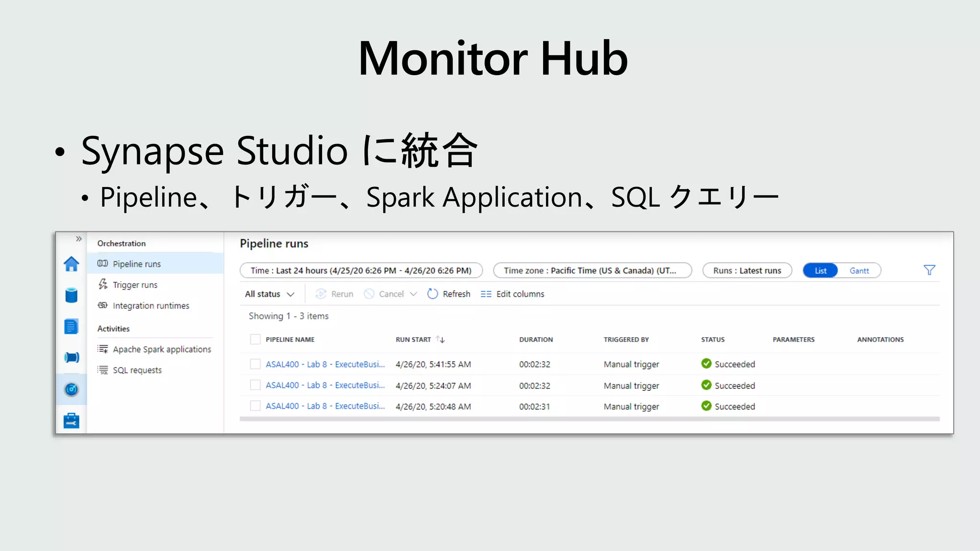Switch to List view

[821, 270]
